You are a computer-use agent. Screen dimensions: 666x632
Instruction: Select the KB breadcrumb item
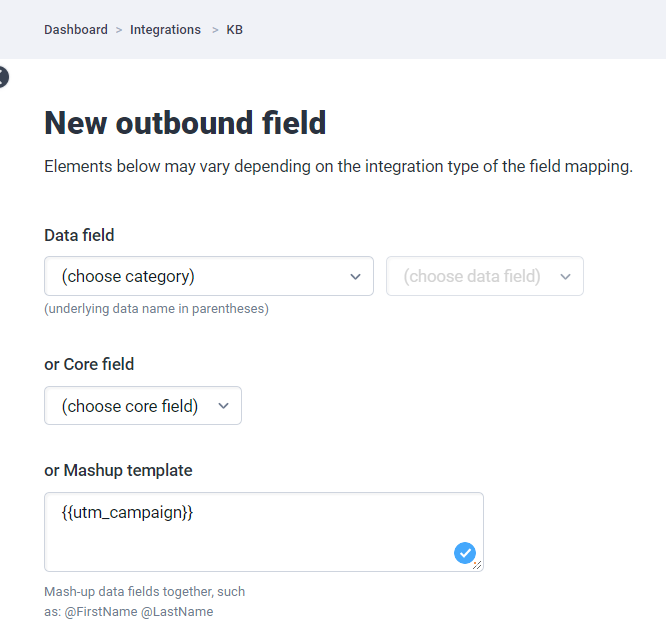coord(235,30)
